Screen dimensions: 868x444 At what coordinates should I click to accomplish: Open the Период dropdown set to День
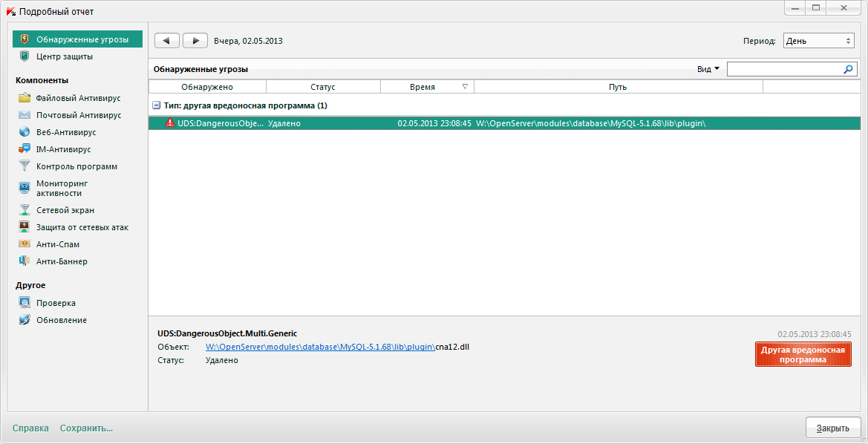tap(818, 41)
